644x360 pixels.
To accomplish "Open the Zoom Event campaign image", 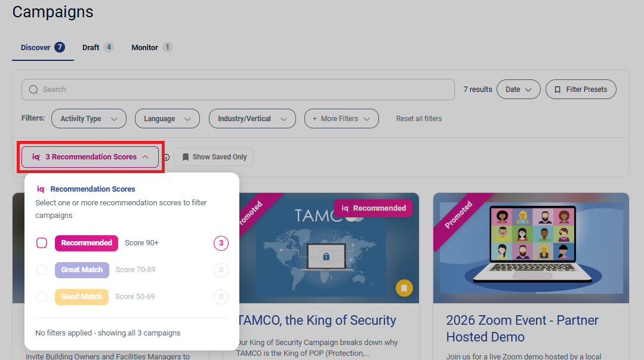I will [531, 248].
